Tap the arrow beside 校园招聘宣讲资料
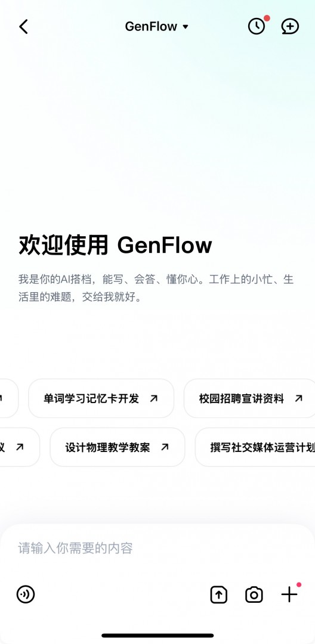 click(x=298, y=398)
